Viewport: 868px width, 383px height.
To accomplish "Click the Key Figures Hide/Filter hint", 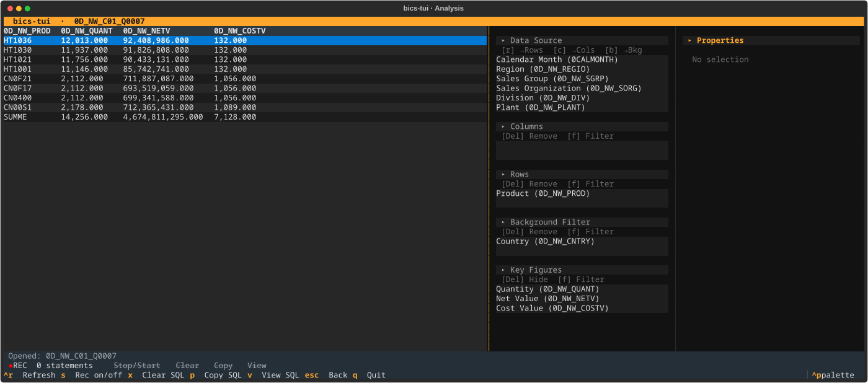I will (552, 280).
